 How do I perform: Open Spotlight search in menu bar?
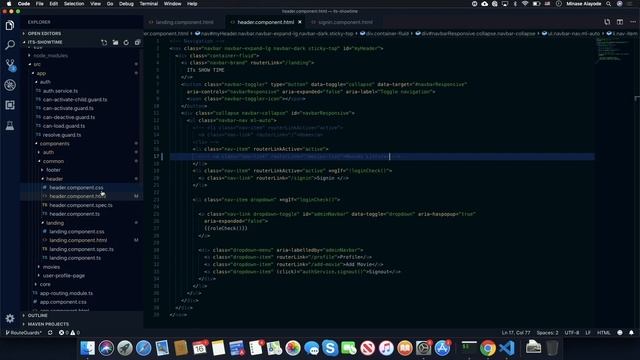coord(608,4)
